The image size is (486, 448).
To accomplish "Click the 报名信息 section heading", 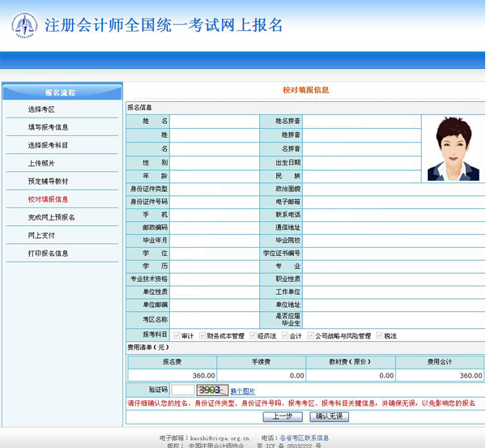I will [139, 108].
